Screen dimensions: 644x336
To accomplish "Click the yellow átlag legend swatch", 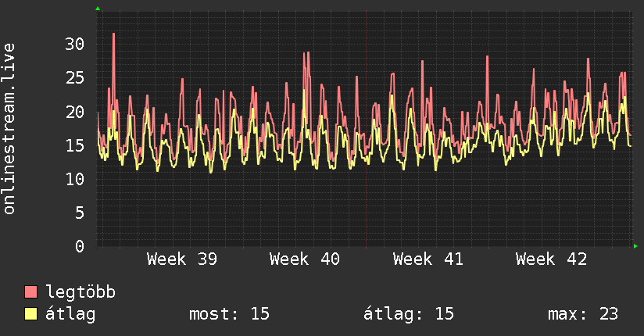I will click(x=30, y=314).
